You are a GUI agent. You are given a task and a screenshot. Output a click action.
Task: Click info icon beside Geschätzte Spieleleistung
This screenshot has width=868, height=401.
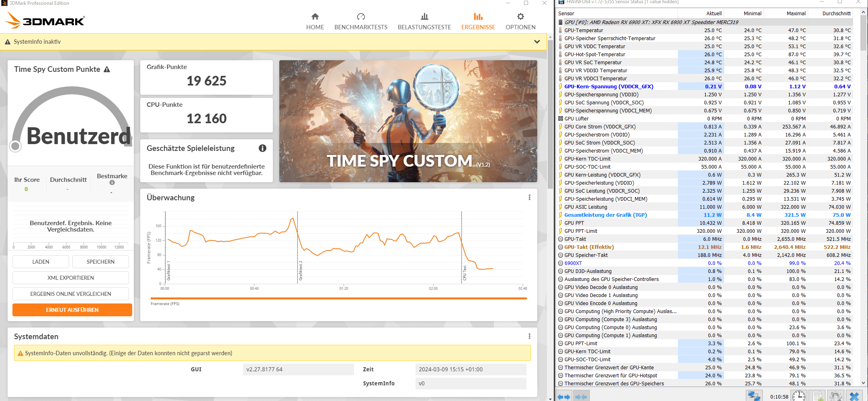point(262,148)
